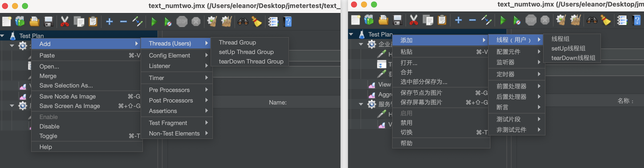Click Cut scissors icon in left window
This screenshot has height=168, width=644.
65,21
